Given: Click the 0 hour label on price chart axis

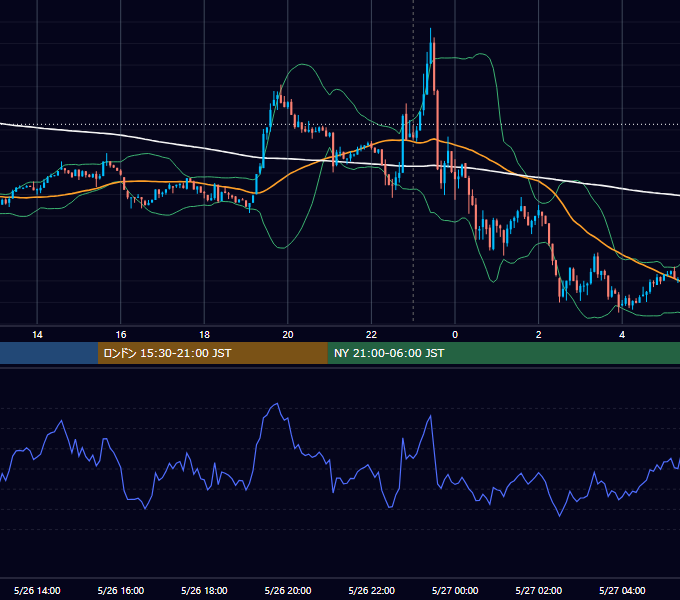Looking at the screenshot, I should click(x=455, y=335).
